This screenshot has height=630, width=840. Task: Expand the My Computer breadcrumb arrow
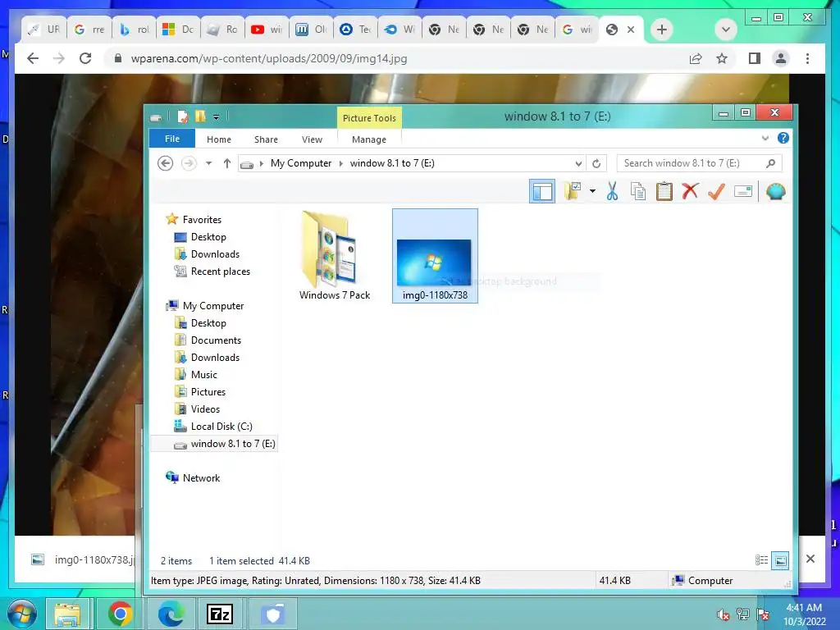[x=340, y=163]
